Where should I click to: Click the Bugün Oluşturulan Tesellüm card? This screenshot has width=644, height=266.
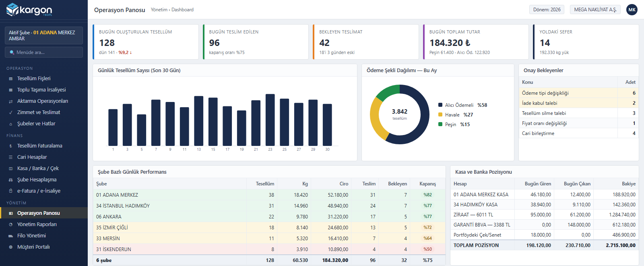click(146, 42)
